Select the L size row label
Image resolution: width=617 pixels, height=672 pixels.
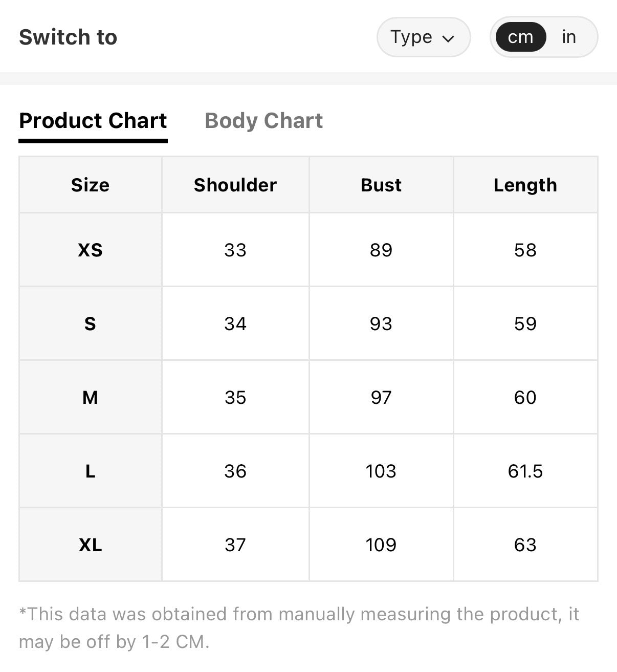91,471
